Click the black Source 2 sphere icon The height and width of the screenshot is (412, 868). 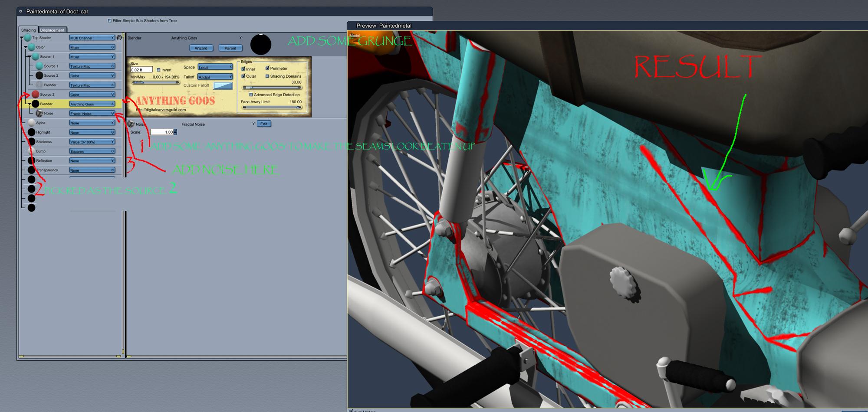[39, 75]
